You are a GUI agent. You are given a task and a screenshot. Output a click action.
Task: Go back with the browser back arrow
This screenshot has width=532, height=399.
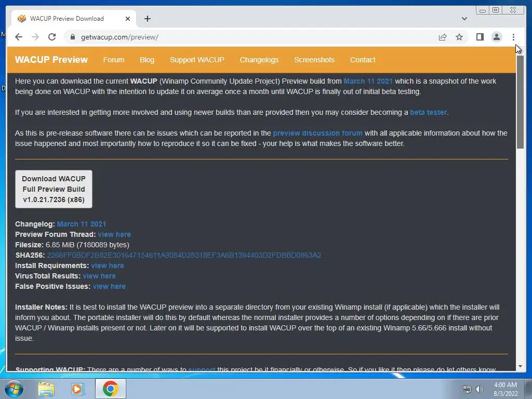click(x=19, y=37)
